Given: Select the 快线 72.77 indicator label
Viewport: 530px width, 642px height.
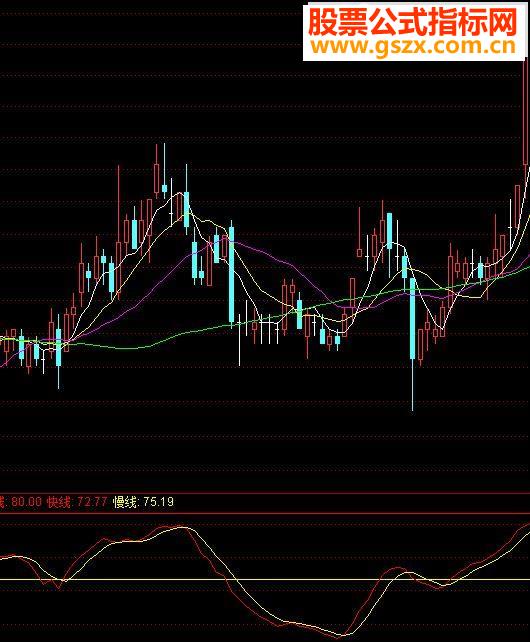Looking at the screenshot, I should click(77, 502).
